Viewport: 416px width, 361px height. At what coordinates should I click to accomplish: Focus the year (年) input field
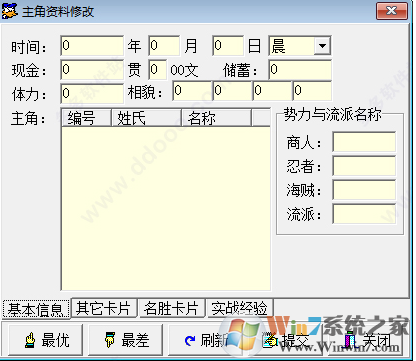[92, 45]
